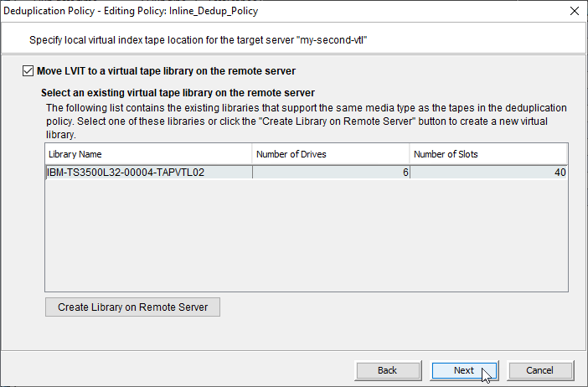Proceed with the Next button
This screenshot has width=588, height=387.
(464, 370)
